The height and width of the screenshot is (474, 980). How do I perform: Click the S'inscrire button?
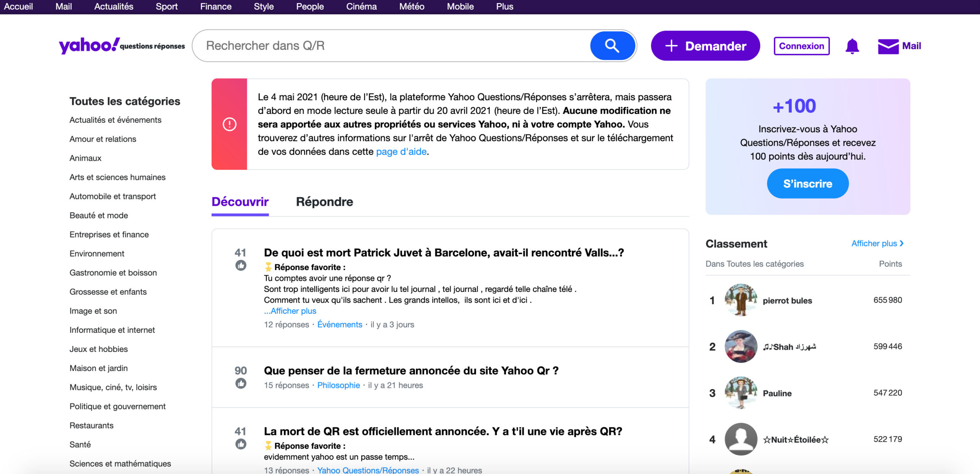point(808,184)
